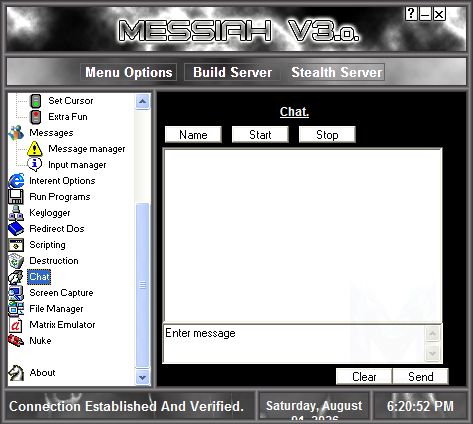Image resolution: width=473 pixels, height=424 pixels.
Task: Click the tree list scrollbar thumb
Action: pos(143,285)
